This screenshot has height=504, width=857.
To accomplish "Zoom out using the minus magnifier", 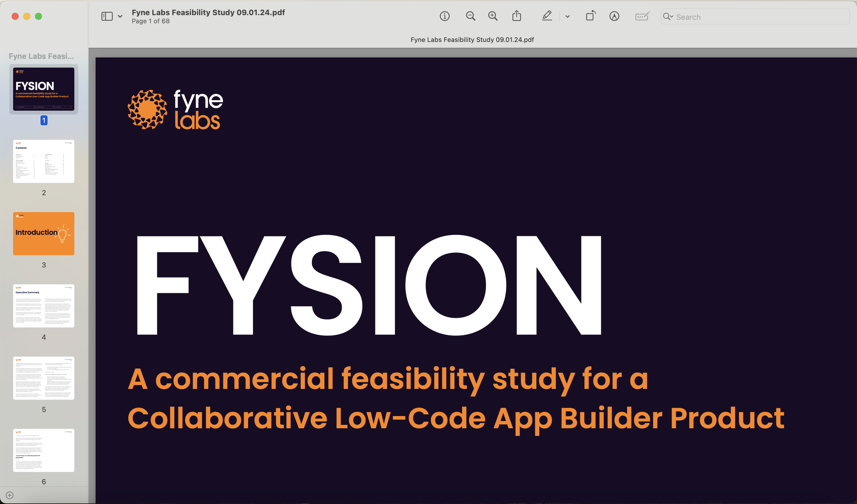I will coord(470,16).
